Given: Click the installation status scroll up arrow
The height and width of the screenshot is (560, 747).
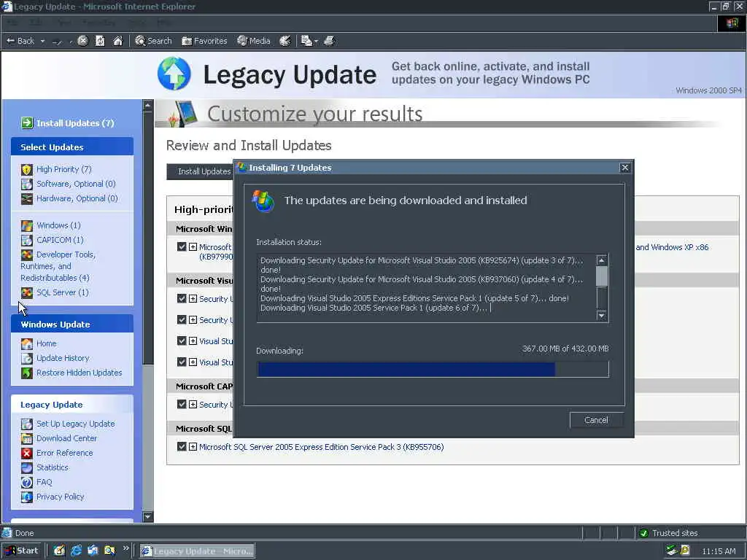Looking at the screenshot, I should tap(602, 260).
